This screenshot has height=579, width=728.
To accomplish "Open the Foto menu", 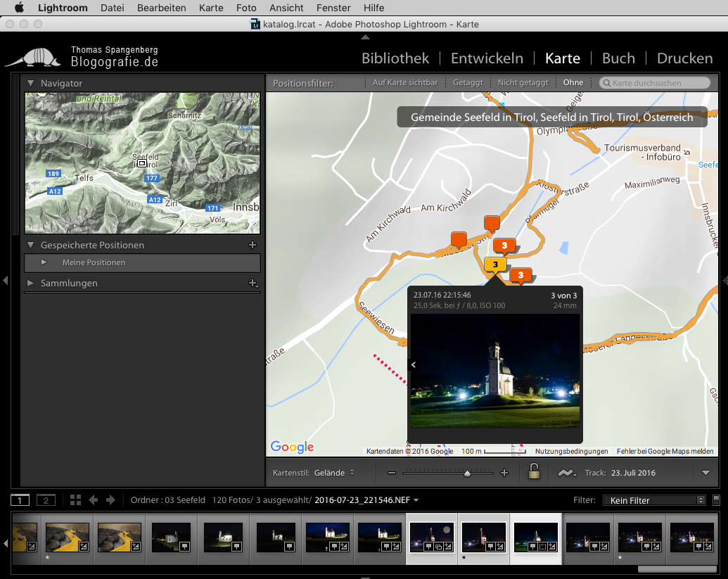I will coord(246,8).
